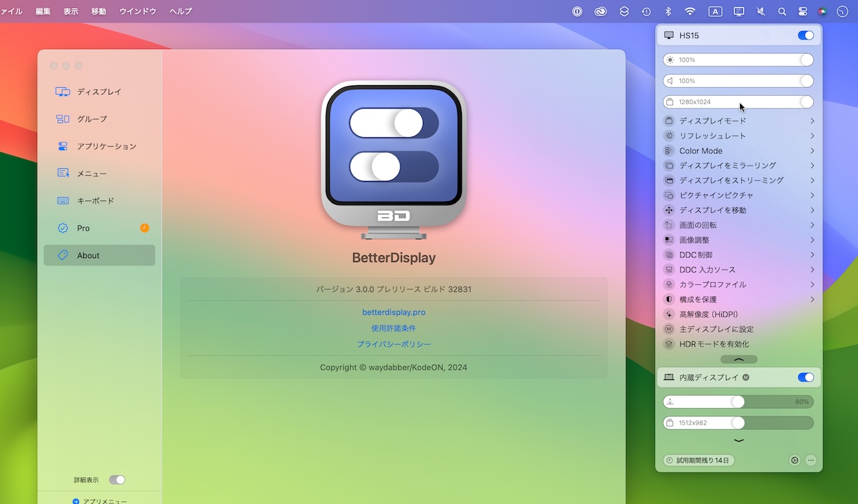Image resolution: width=858 pixels, height=504 pixels.
Task: Click the About tag icon in sidebar
Action: tap(63, 255)
